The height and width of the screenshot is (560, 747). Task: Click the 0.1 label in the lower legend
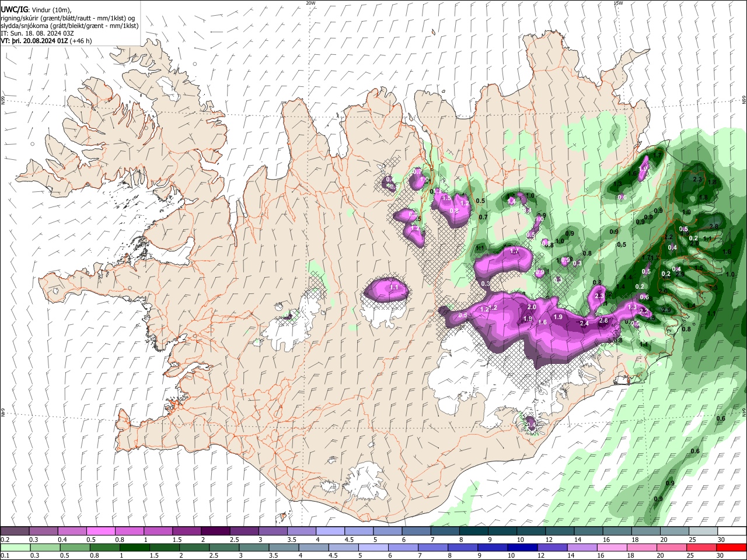point(5,555)
